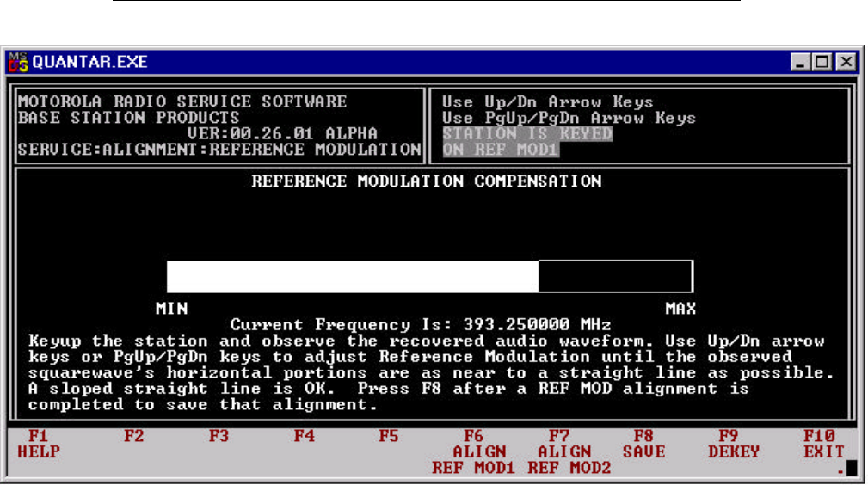Click the blinking cursor block at bottom right
868x485 pixels.
(852, 468)
